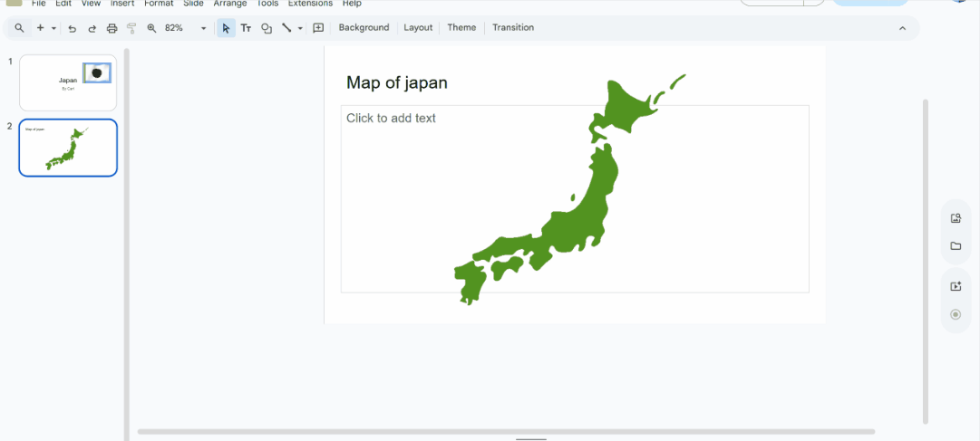Add a new slide with plus icon
The width and height of the screenshot is (980, 441).
(40, 27)
